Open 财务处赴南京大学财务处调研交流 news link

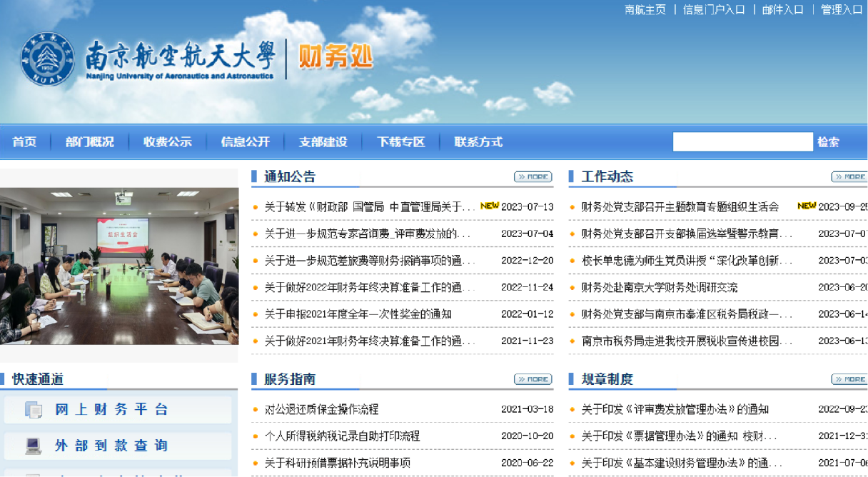click(660, 288)
